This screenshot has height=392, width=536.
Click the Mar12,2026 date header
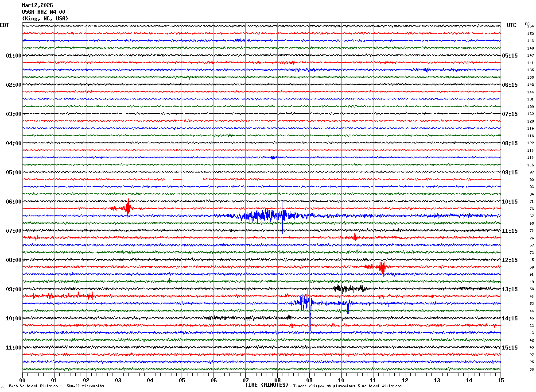pos(37,5)
